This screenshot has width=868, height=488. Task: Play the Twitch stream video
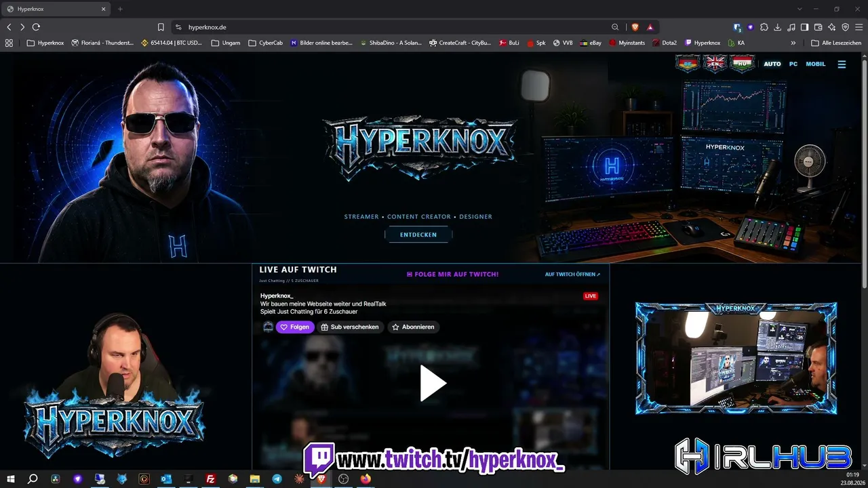pyautogui.click(x=432, y=384)
